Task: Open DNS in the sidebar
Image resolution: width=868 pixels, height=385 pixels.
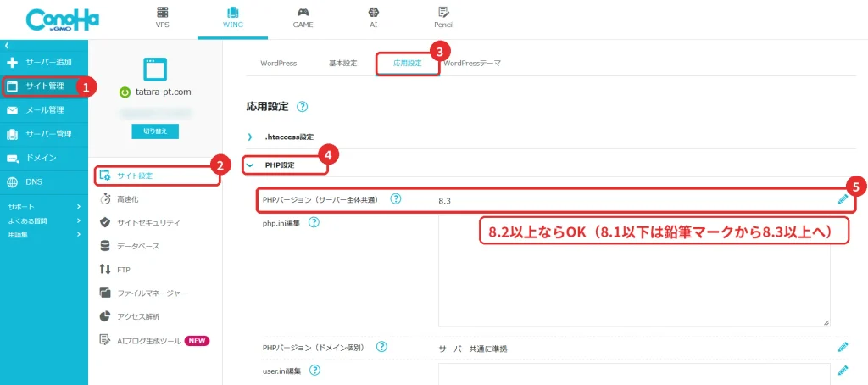Action: (x=44, y=181)
